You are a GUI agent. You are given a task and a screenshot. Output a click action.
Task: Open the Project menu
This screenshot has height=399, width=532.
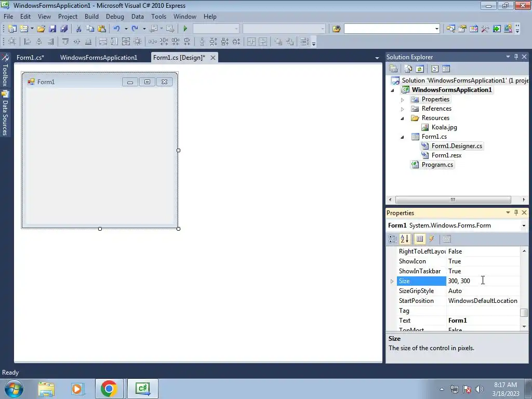pyautogui.click(x=68, y=16)
